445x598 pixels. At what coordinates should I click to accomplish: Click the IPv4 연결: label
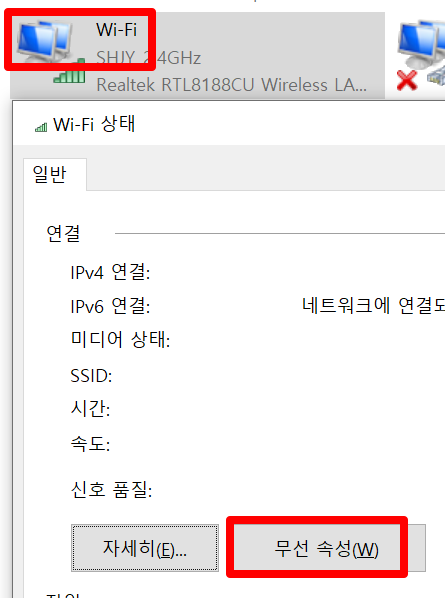[x=111, y=272]
